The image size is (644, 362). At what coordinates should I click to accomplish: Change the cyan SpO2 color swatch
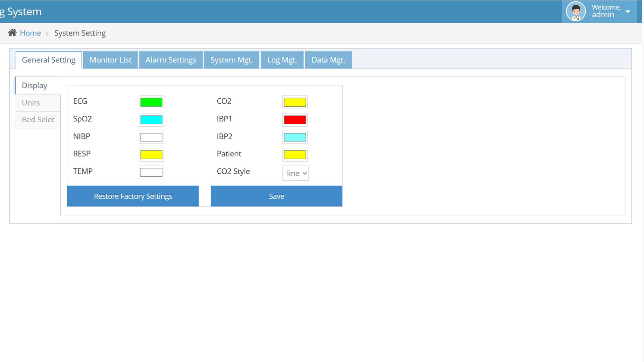pos(151,120)
